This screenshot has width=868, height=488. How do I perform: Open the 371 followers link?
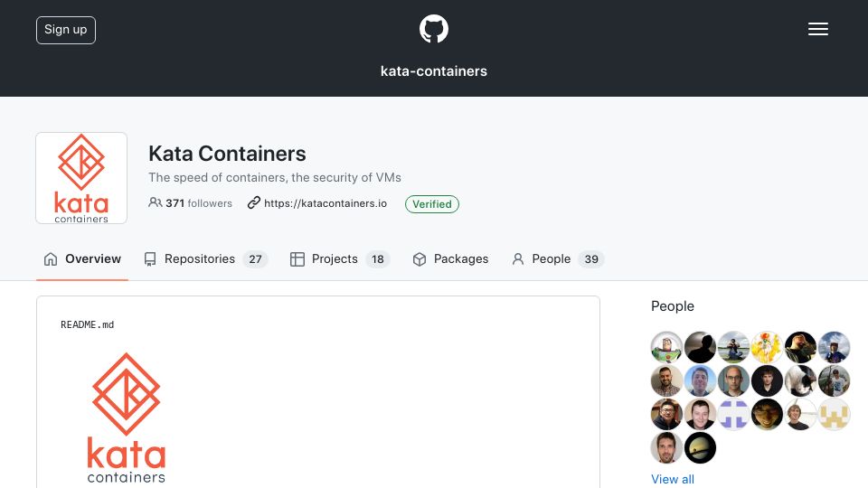(191, 203)
